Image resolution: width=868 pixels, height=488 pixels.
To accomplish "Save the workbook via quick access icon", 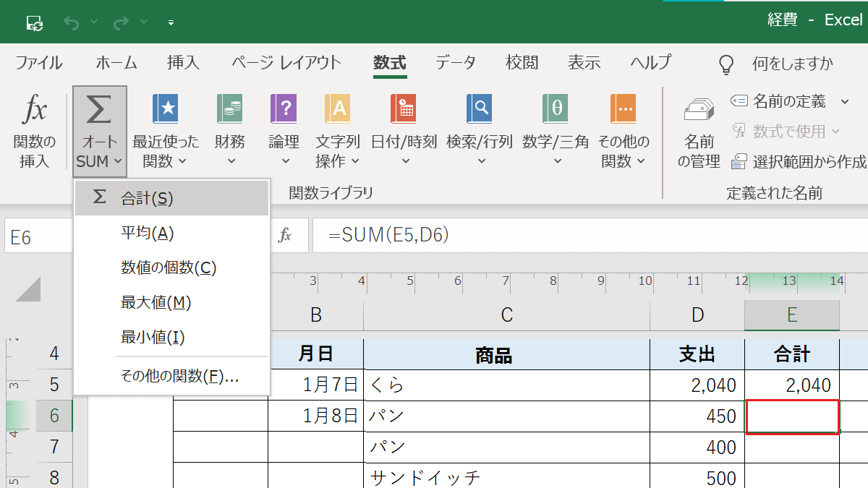I will pos(34,21).
